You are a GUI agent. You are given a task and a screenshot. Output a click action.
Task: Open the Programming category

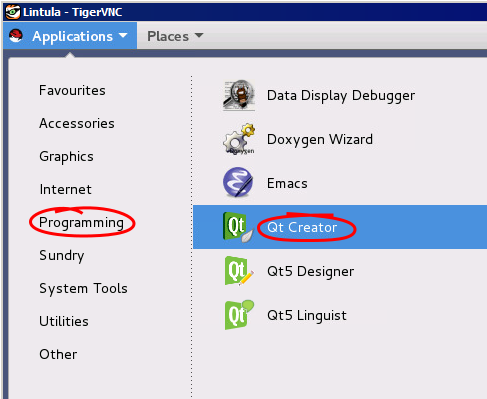[81, 223]
